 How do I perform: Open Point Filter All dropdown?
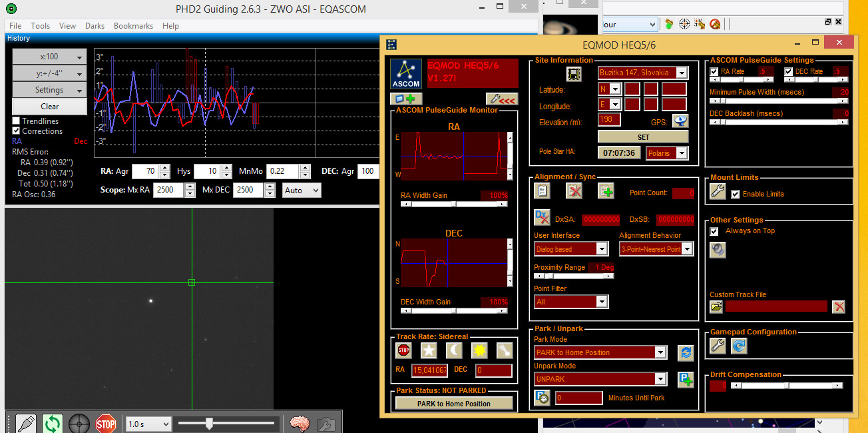(x=571, y=302)
